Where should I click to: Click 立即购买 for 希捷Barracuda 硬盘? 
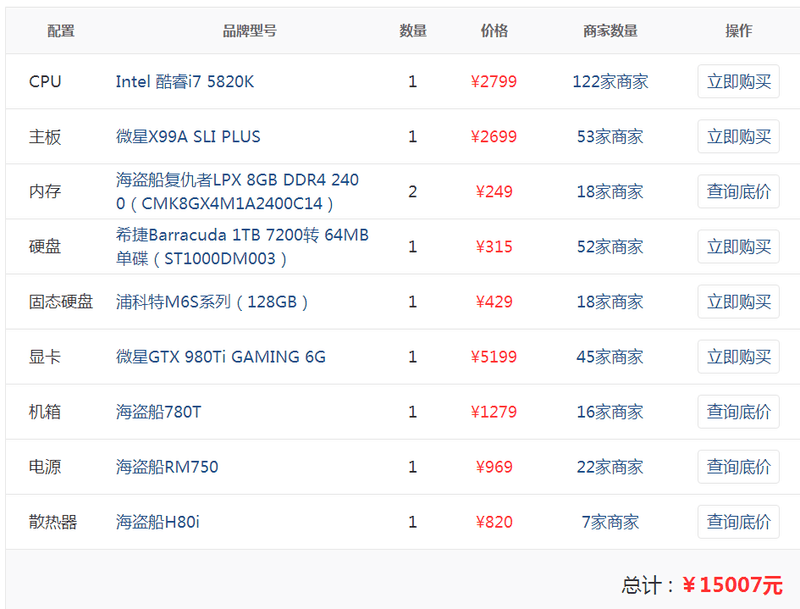click(x=738, y=247)
